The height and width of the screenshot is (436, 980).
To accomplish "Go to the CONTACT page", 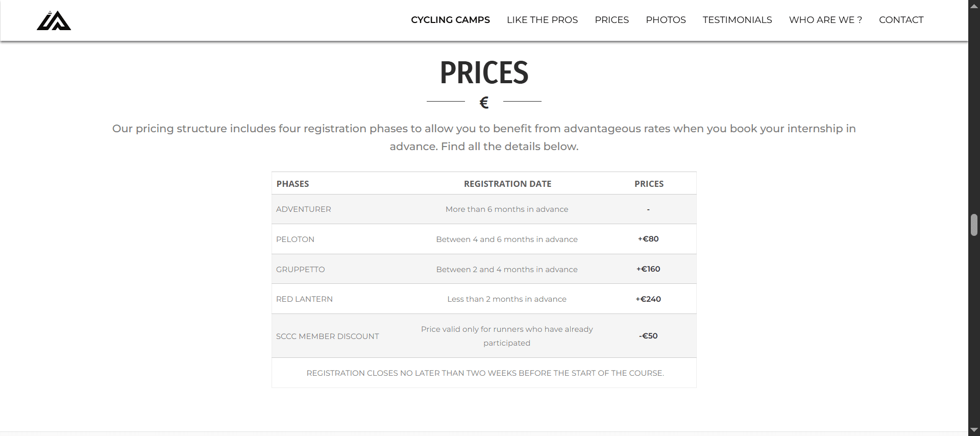I will (901, 20).
